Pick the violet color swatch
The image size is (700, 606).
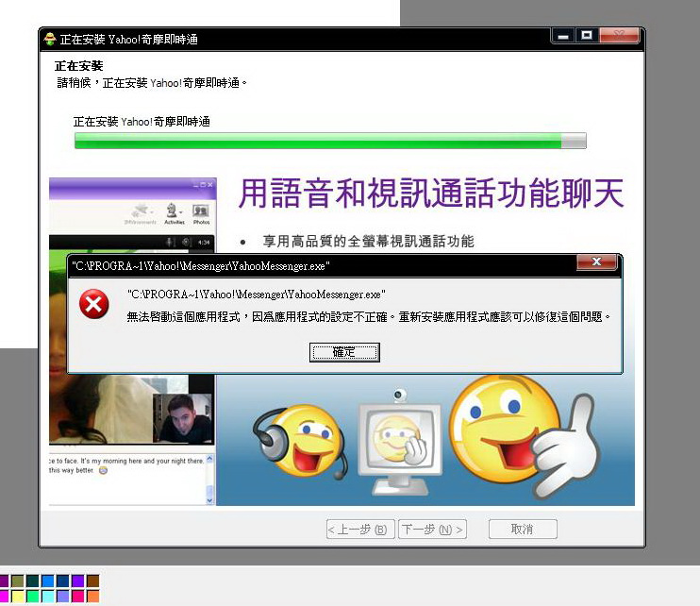[x=78, y=581]
